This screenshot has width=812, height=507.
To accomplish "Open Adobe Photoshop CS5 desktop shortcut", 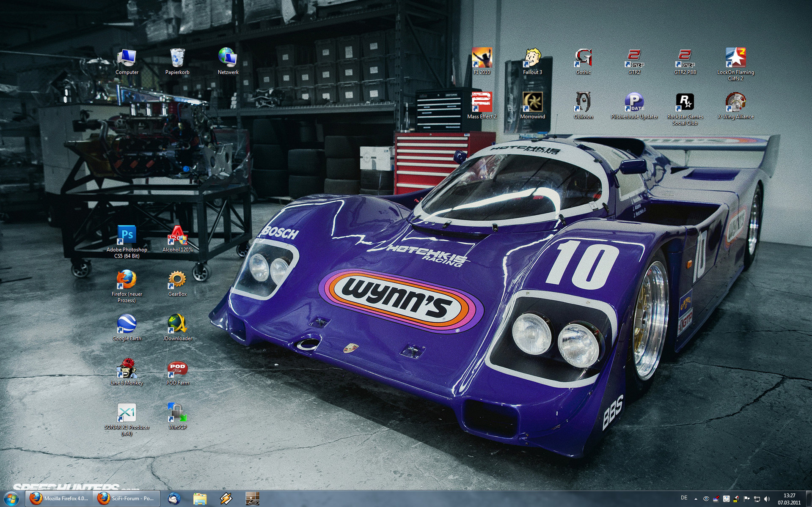I will (x=127, y=235).
